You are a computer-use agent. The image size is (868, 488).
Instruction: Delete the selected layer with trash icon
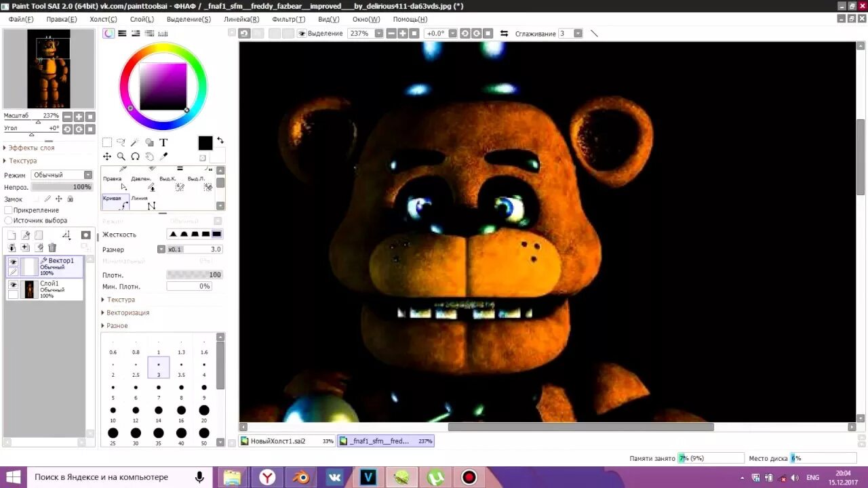[52, 248]
